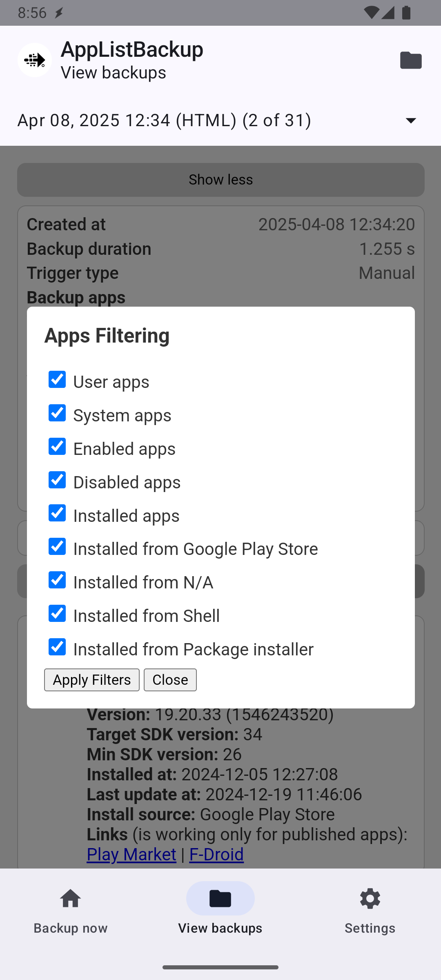Image resolution: width=441 pixels, height=980 pixels.
Task: Expand the backup date dropdown arrow
Action: pos(411,120)
